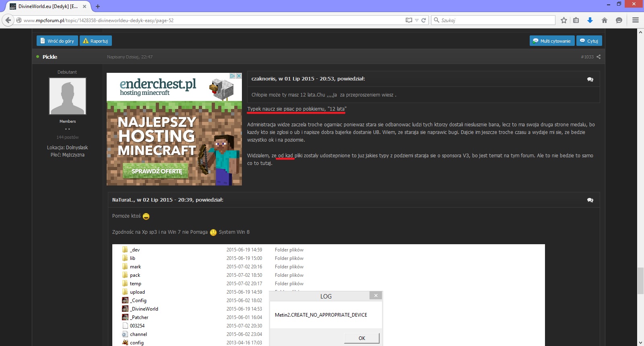Click OK in the LOG dialog
This screenshot has width=644, height=346.
(361, 338)
